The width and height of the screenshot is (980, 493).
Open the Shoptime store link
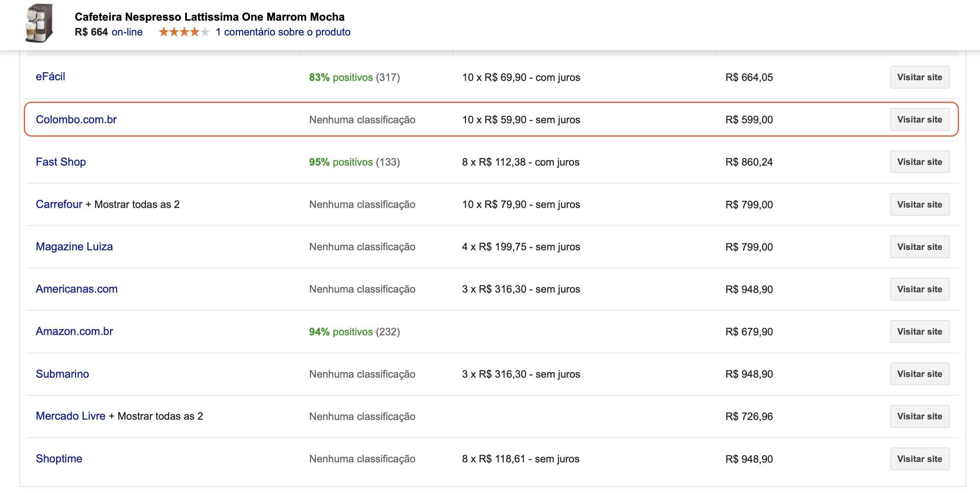point(59,459)
